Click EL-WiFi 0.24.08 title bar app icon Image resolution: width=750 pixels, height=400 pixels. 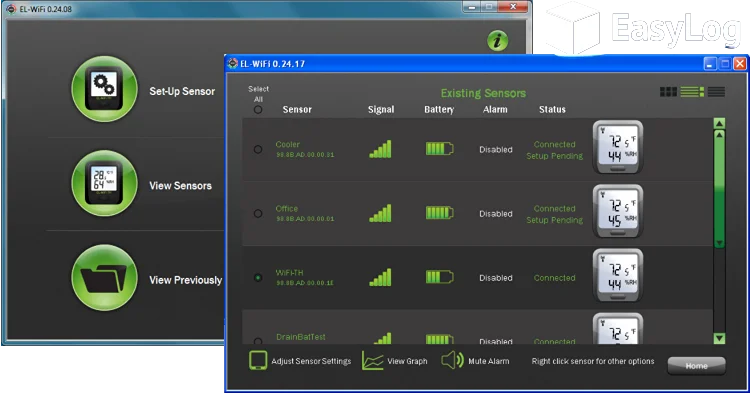[x=11, y=9]
